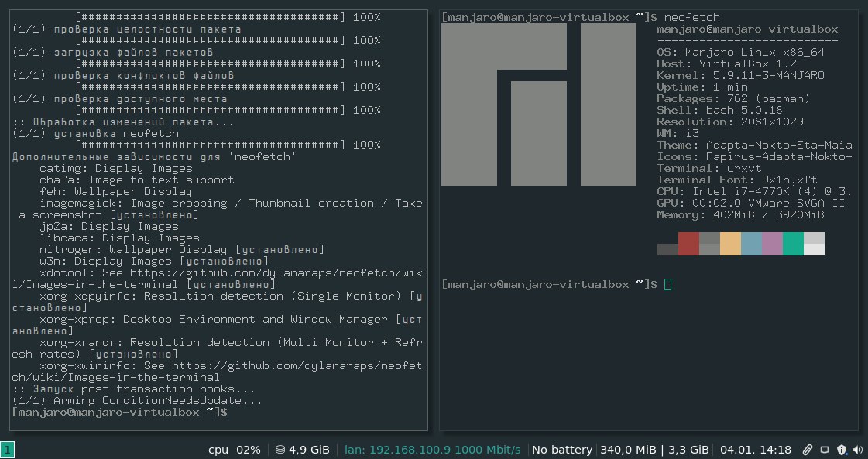The image size is (868, 459).
Task: Click the teal green color block in neofetch
Action: 793,244
